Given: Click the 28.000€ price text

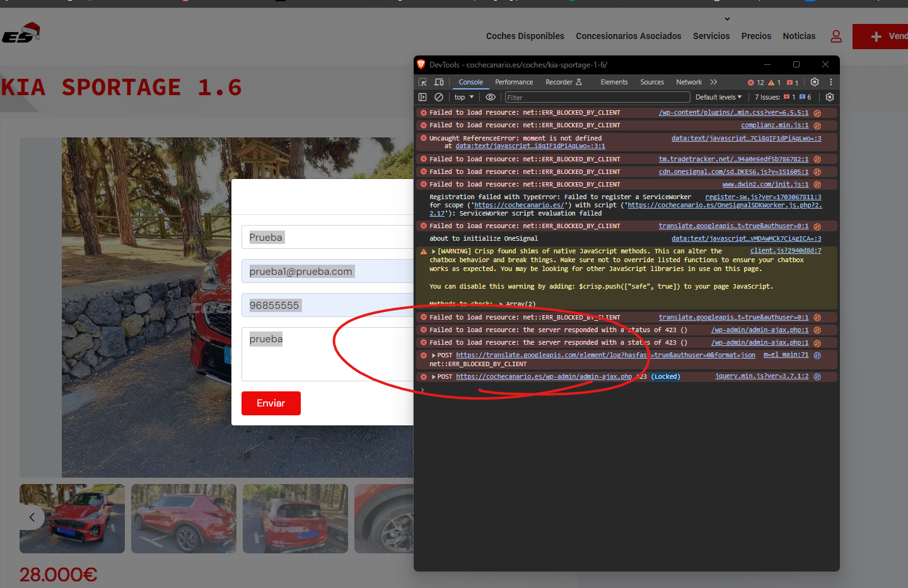Looking at the screenshot, I should [58, 575].
